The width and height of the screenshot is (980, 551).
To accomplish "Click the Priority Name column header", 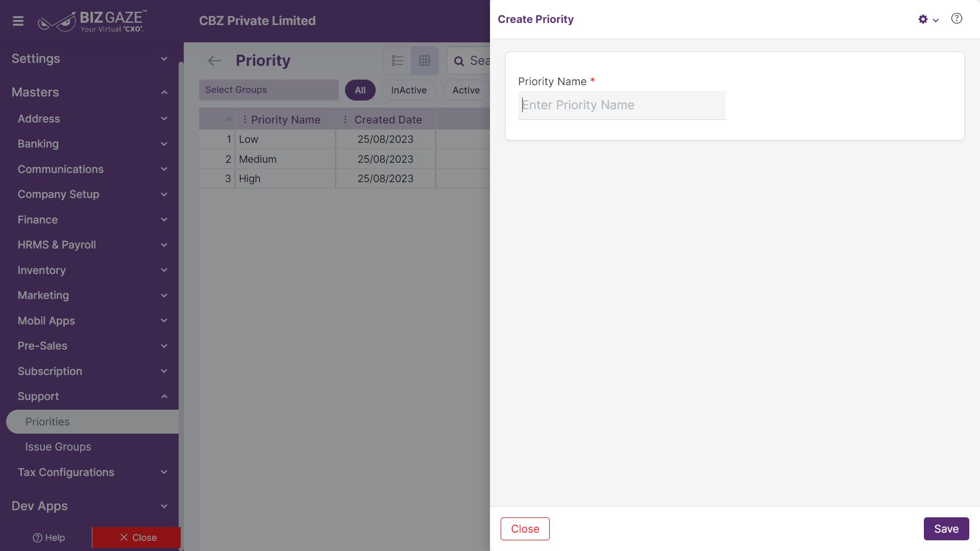I will point(285,119).
